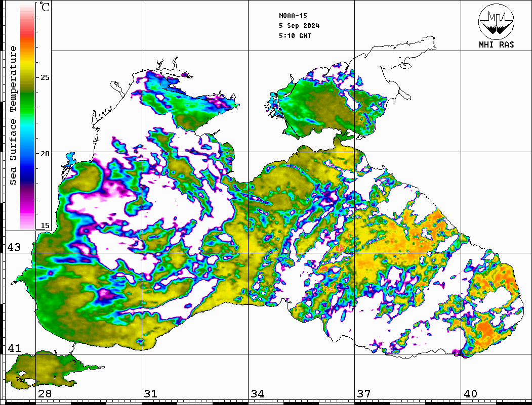Click the latitude label 41
Screen dimensions: 532x405
point(14,348)
